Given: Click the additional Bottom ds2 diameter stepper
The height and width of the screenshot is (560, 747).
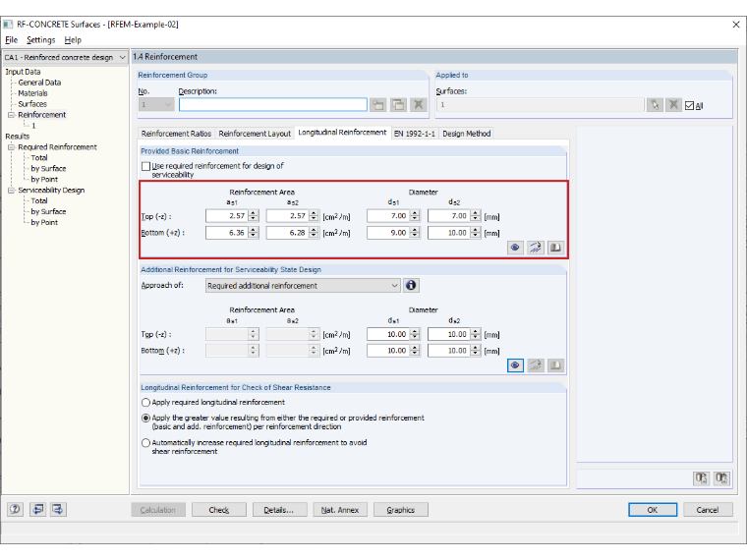Looking at the screenshot, I should 476,351.
